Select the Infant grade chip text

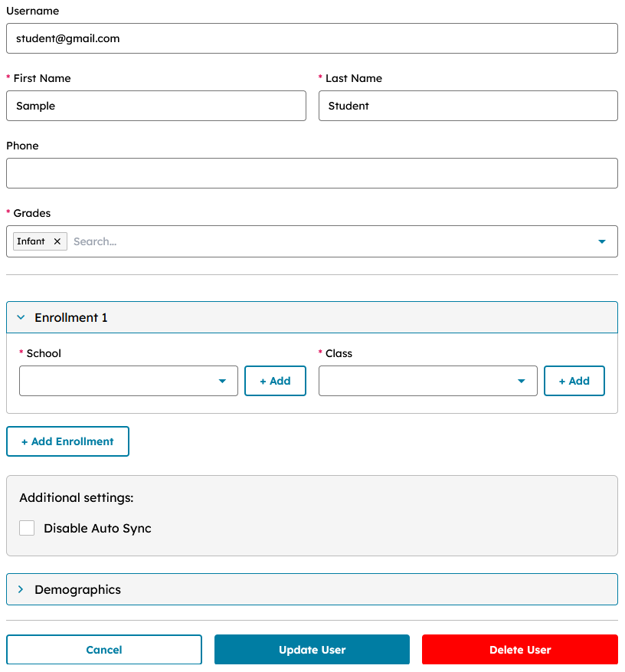pos(31,241)
